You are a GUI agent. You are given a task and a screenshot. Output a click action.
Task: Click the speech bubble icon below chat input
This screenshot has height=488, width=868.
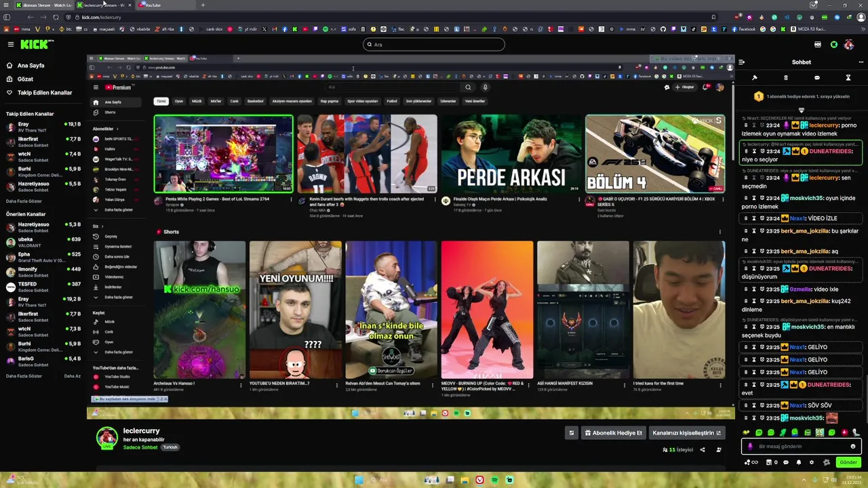click(786, 462)
